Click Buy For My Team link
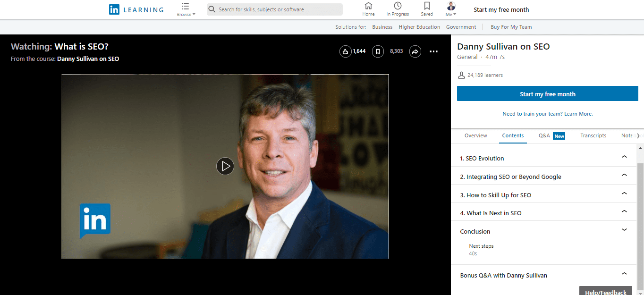Viewport: 644px width, 295px height. point(511,27)
